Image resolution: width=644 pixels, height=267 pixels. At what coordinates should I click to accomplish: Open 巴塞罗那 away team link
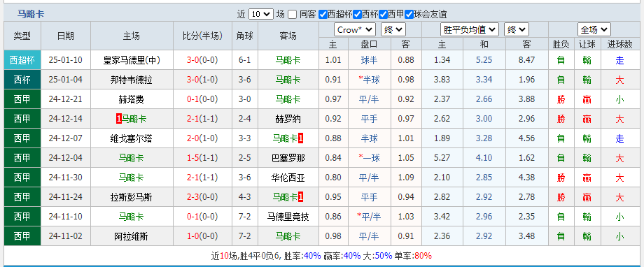point(288,158)
